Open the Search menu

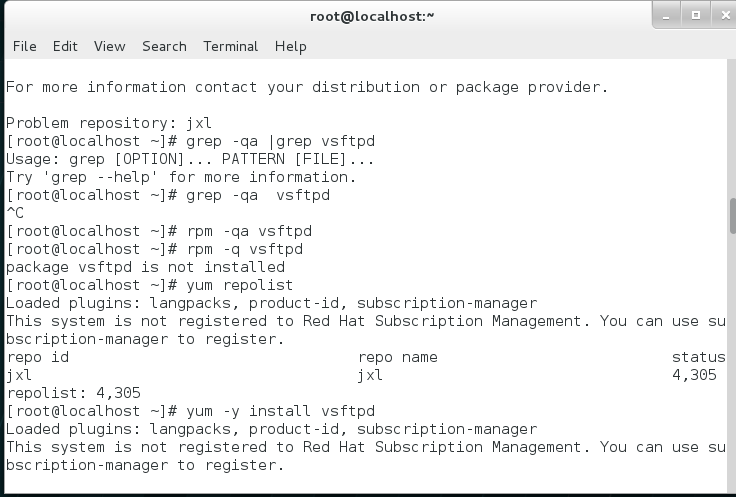(x=164, y=46)
